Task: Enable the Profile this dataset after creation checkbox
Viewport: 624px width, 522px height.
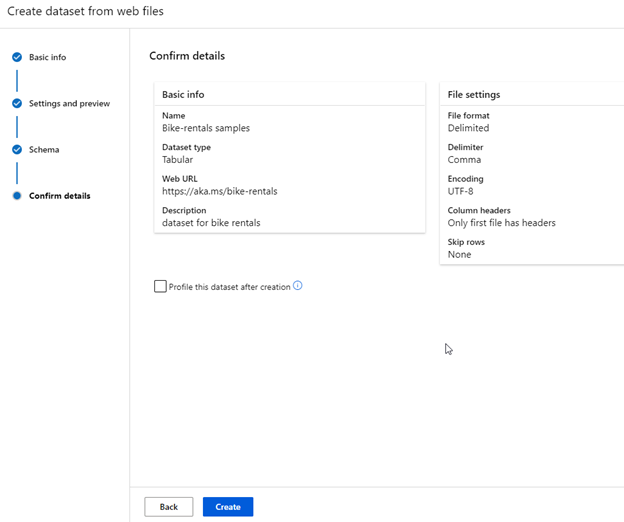Action: pos(160,287)
